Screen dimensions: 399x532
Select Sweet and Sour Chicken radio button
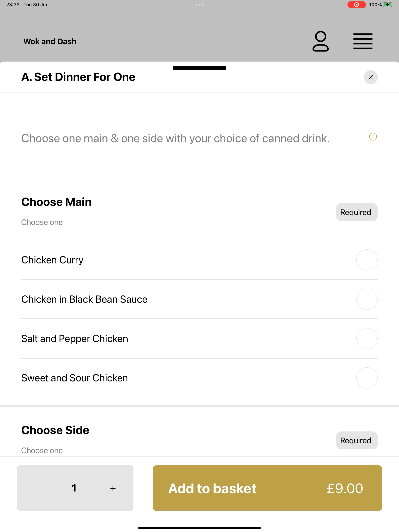367,378
